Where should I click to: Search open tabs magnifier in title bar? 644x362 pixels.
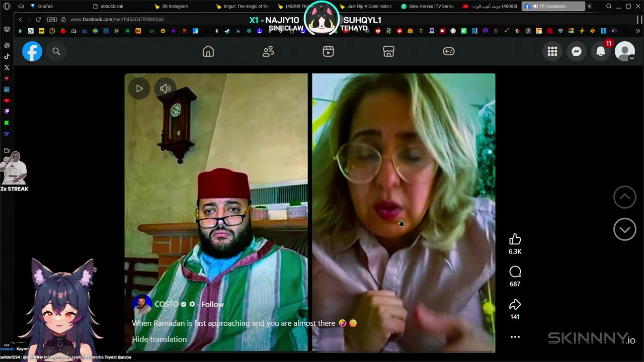click(609, 6)
